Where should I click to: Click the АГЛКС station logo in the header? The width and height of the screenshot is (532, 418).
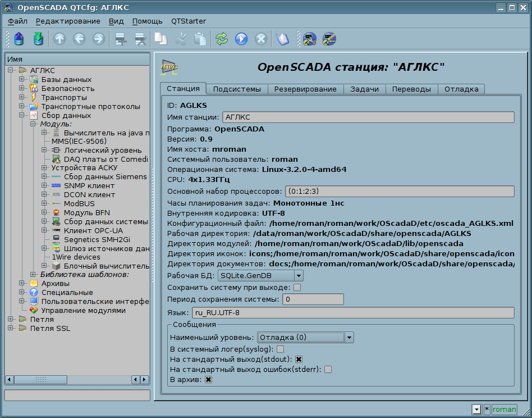coord(169,67)
